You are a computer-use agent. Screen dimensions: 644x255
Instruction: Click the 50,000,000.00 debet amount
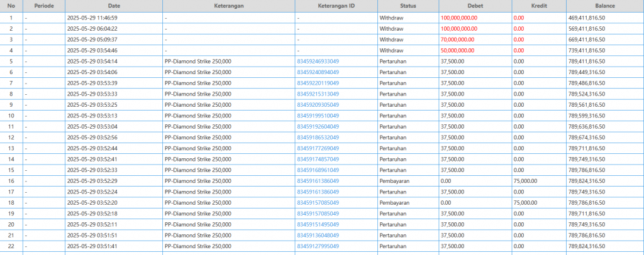pyautogui.click(x=458, y=50)
